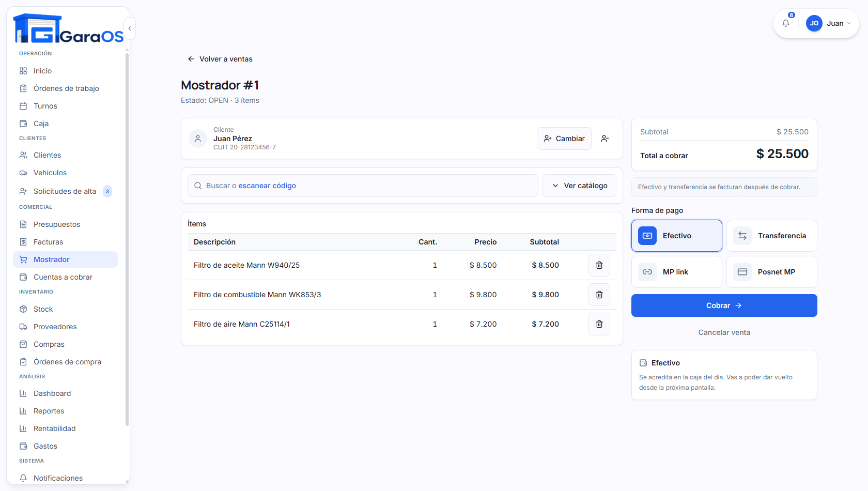Open Dashboard analytics

pyautogui.click(x=66, y=393)
